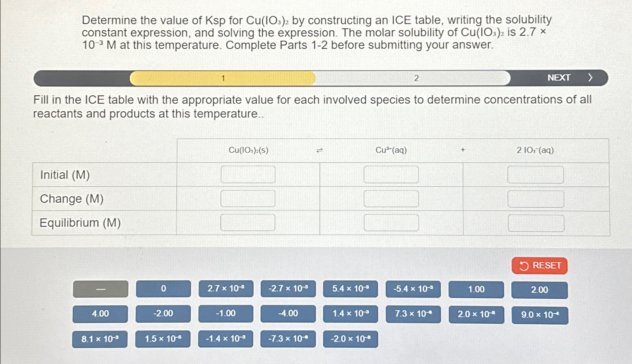Select the 2.7 × 10⁻³ tile
The height and width of the screenshot is (364, 632).
[225, 289]
